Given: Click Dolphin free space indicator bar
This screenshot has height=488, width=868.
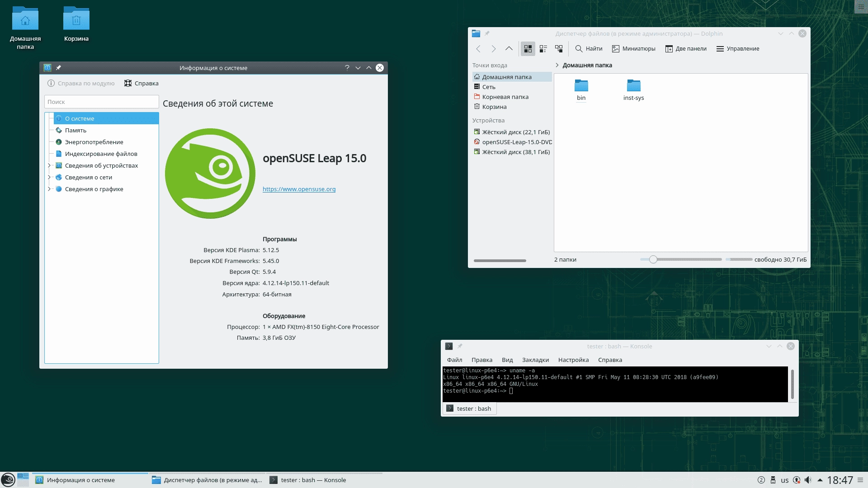Looking at the screenshot, I should tap(739, 259).
